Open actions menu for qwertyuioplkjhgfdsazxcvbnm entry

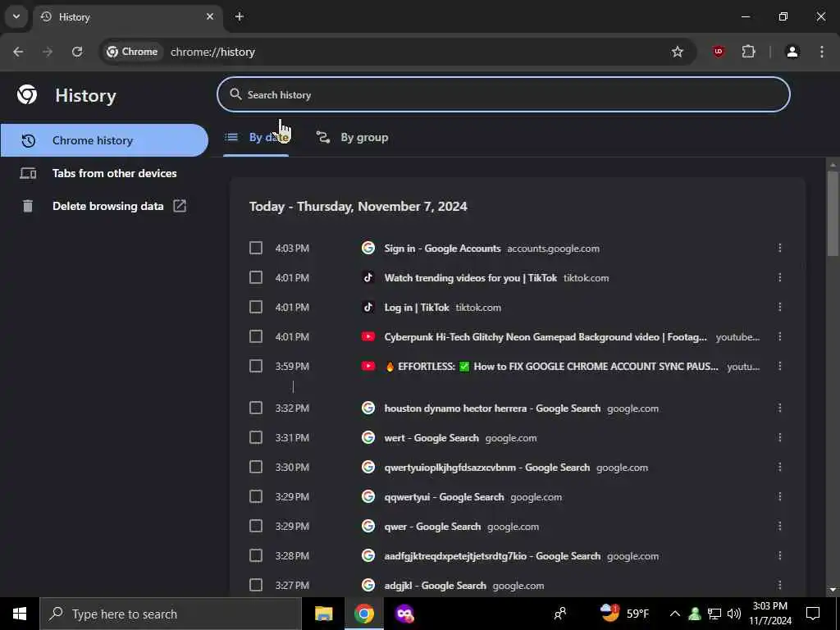[x=779, y=467]
